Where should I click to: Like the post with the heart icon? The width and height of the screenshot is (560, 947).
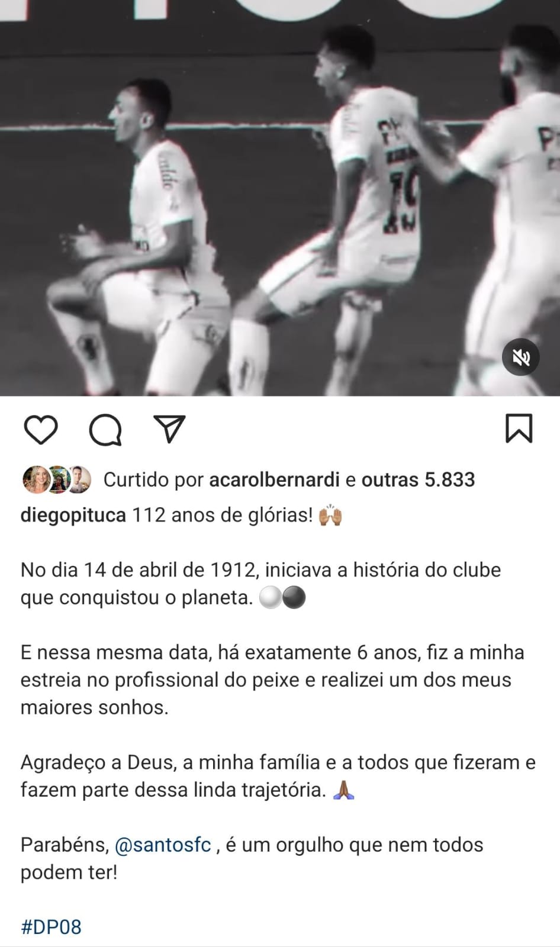coord(41,430)
